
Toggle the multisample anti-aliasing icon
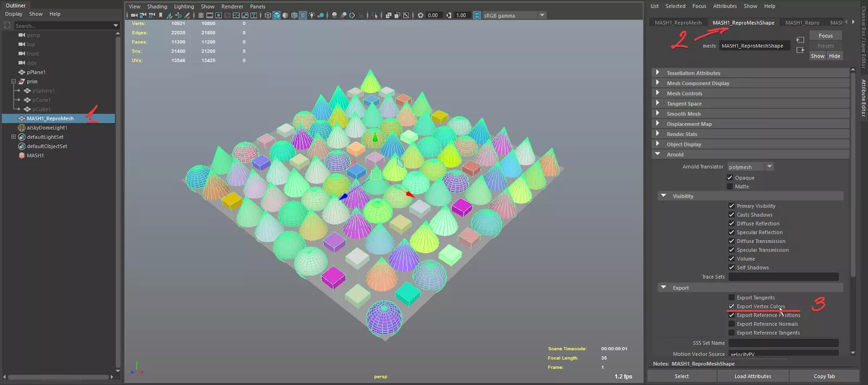coord(352,15)
